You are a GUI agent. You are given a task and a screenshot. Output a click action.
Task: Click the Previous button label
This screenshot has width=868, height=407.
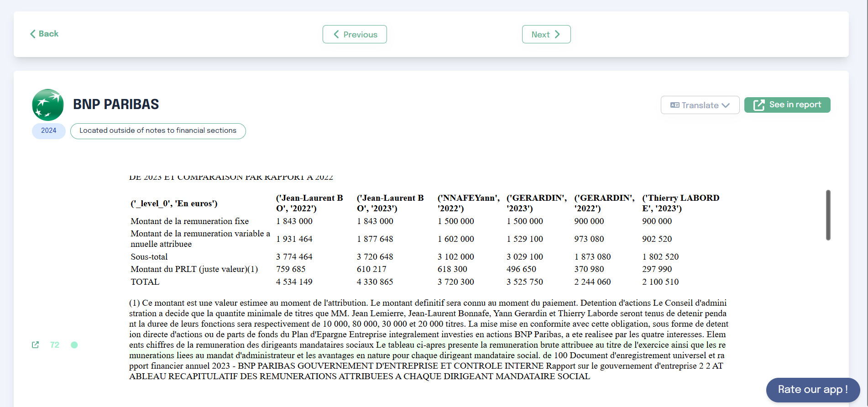(x=360, y=35)
